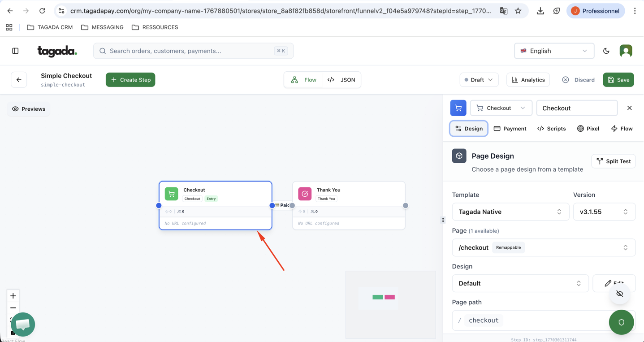Click the green chat bubble widget
This screenshot has width=644, height=342.
point(23,324)
